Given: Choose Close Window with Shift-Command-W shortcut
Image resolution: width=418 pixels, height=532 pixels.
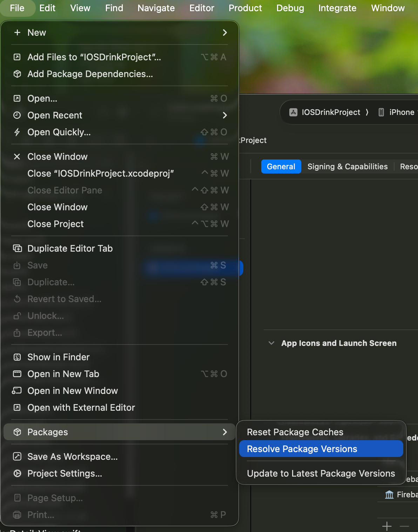Looking at the screenshot, I should click(x=119, y=207).
